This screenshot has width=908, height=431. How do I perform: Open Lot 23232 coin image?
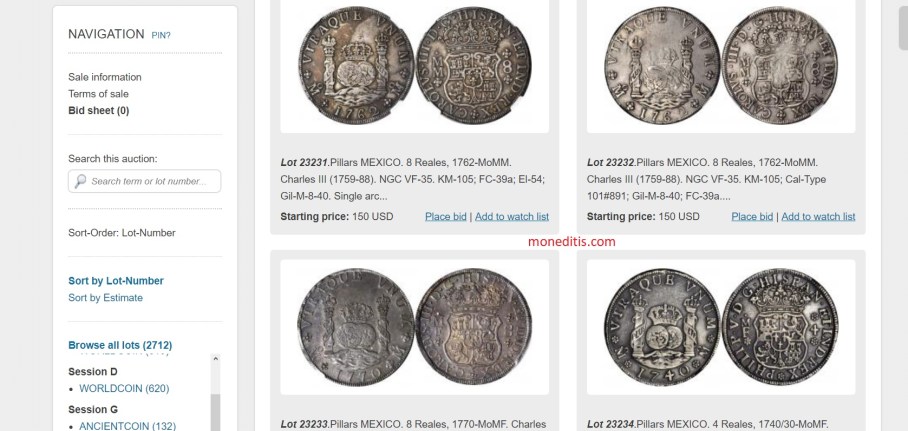point(721,65)
